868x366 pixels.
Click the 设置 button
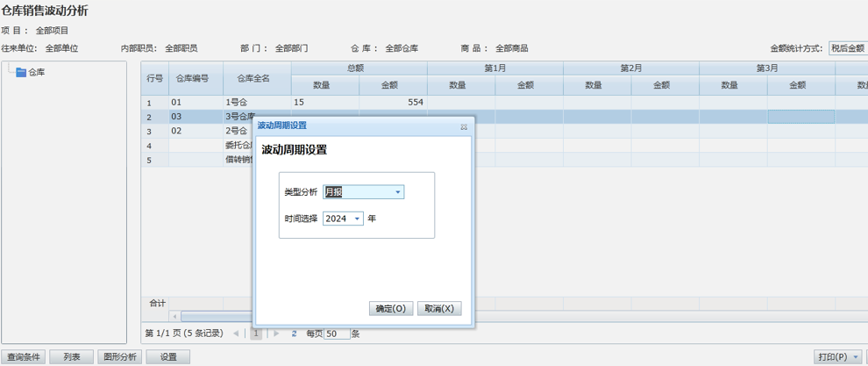(x=167, y=357)
